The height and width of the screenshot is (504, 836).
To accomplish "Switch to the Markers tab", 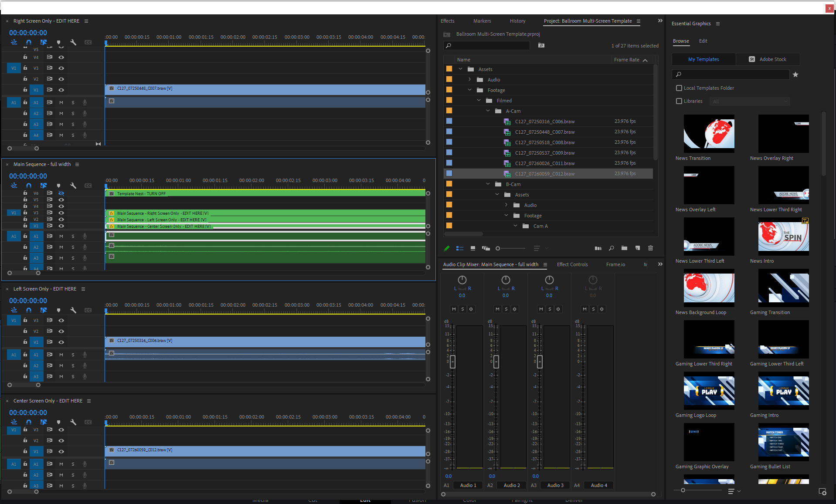I will 482,21.
